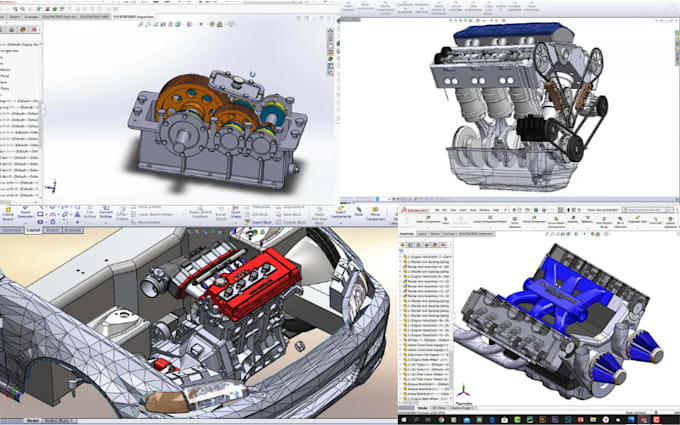
Task: Open the Windows Start button
Action: click(x=403, y=420)
